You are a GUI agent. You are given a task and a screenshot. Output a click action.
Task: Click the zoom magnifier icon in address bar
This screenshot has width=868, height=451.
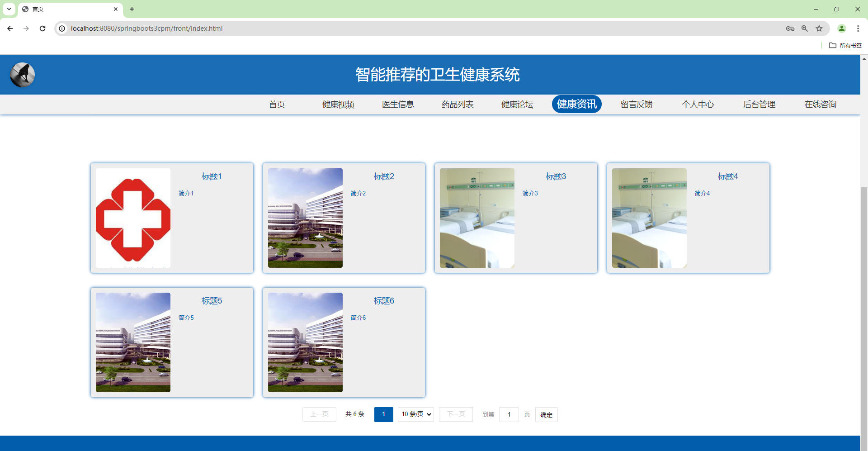[805, 28]
